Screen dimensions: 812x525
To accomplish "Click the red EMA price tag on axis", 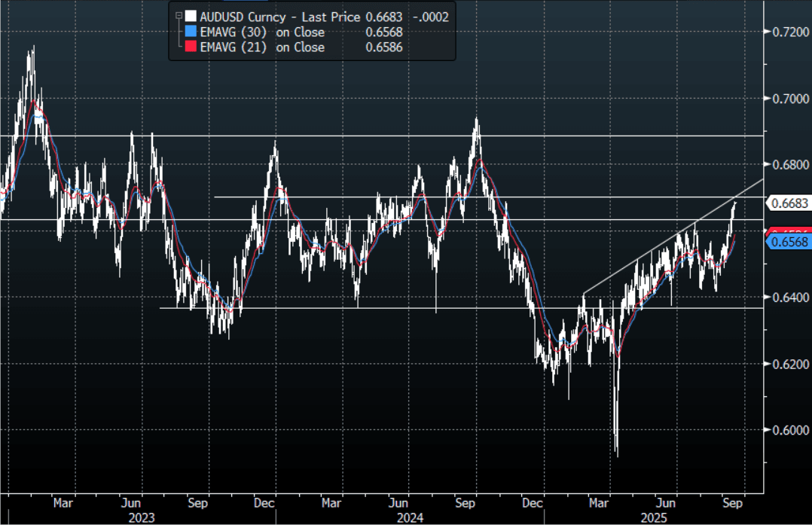I will pos(789,231).
